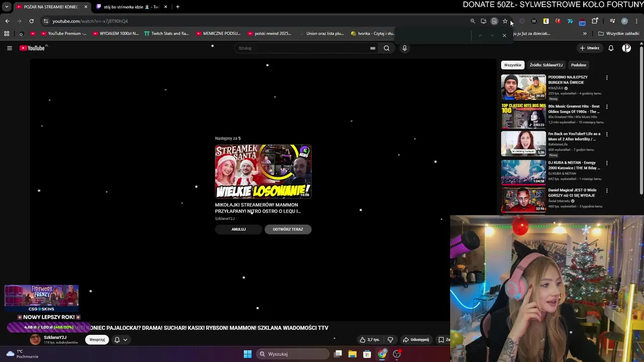Open site information icon in address bar
This screenshot has width=644, height=362.
tap(46, 21)
